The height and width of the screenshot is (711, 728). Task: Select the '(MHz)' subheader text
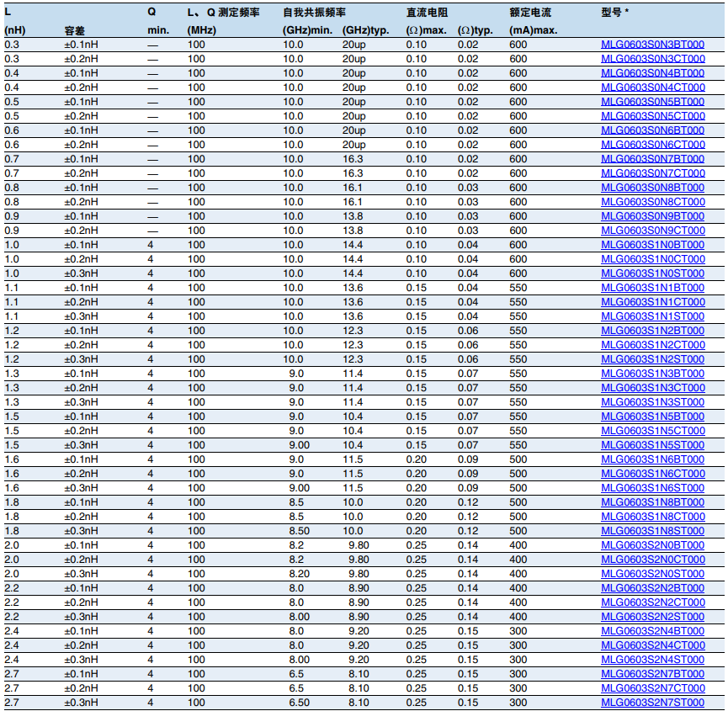201,30
